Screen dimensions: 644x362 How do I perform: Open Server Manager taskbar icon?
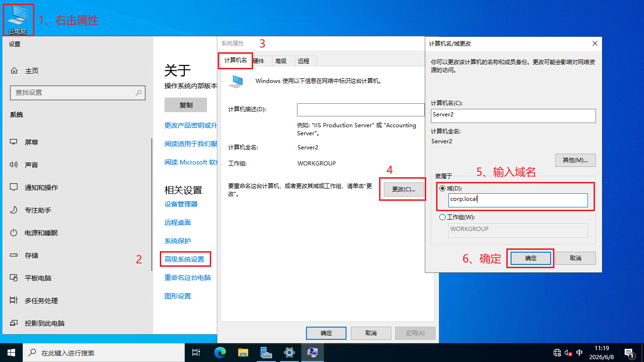pos(266,353)
